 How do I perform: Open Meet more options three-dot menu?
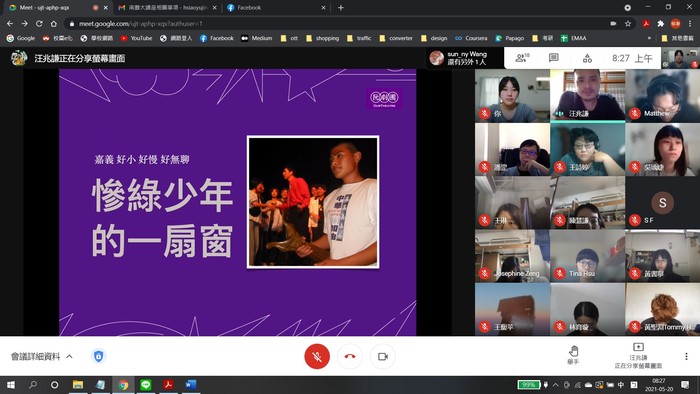pos(686,356)
